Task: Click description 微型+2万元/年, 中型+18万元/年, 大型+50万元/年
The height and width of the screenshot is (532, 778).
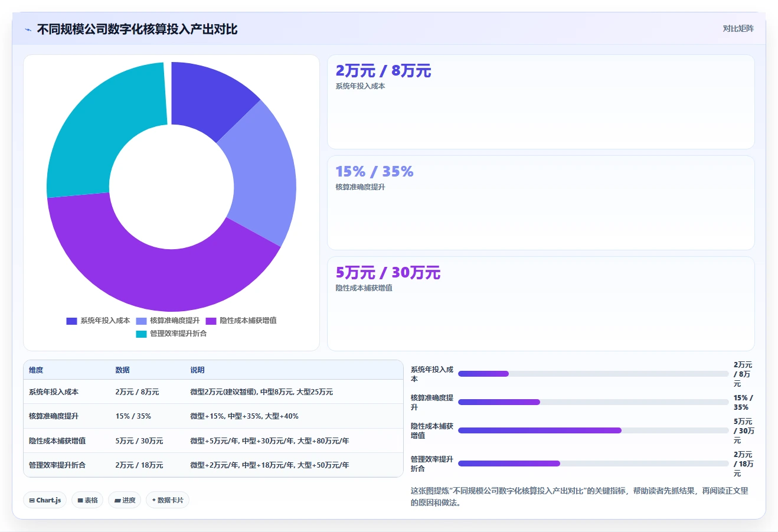Action: coord(270,465)
